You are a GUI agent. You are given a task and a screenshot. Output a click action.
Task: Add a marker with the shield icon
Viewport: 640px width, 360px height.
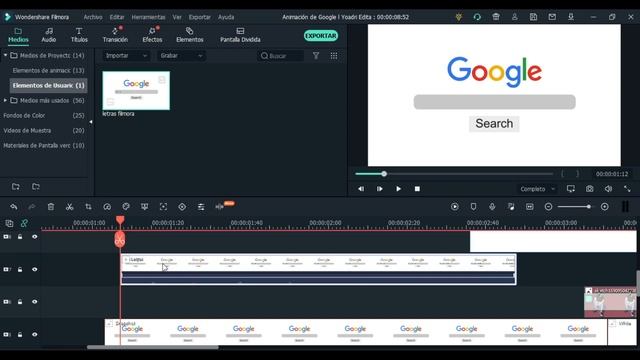473,207
